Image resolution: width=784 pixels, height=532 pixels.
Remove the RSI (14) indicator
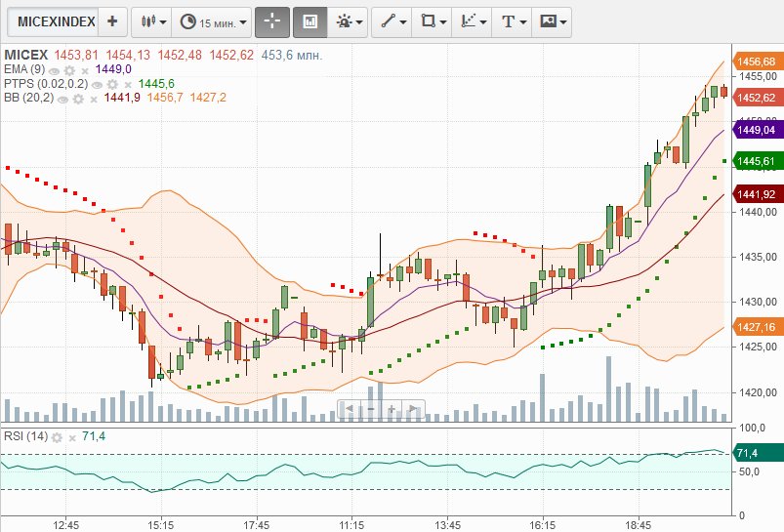point(73,437)
